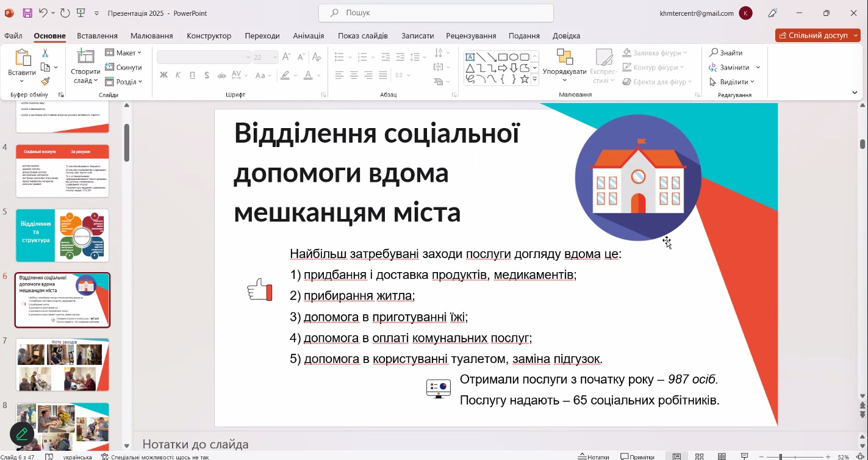Select the text box shape in gallery
The height and width of the screenshot is (460, 868).
(x=470, y=57)
